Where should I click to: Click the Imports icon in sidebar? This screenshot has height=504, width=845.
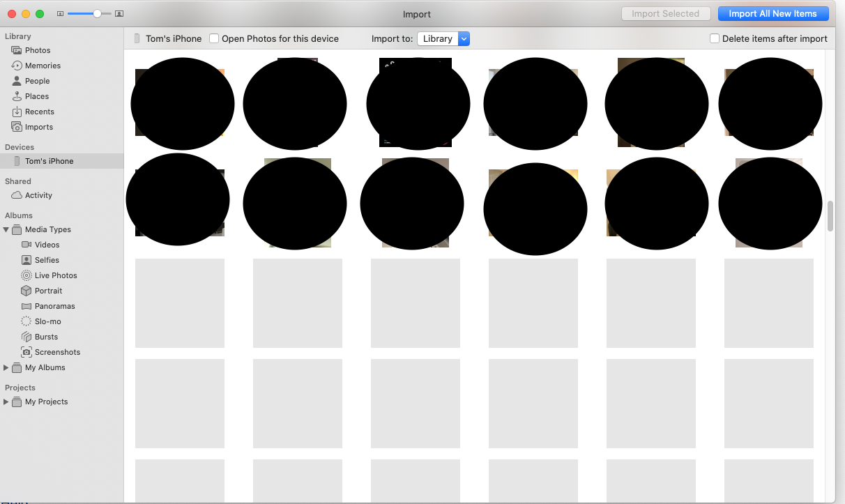point(17,127)
